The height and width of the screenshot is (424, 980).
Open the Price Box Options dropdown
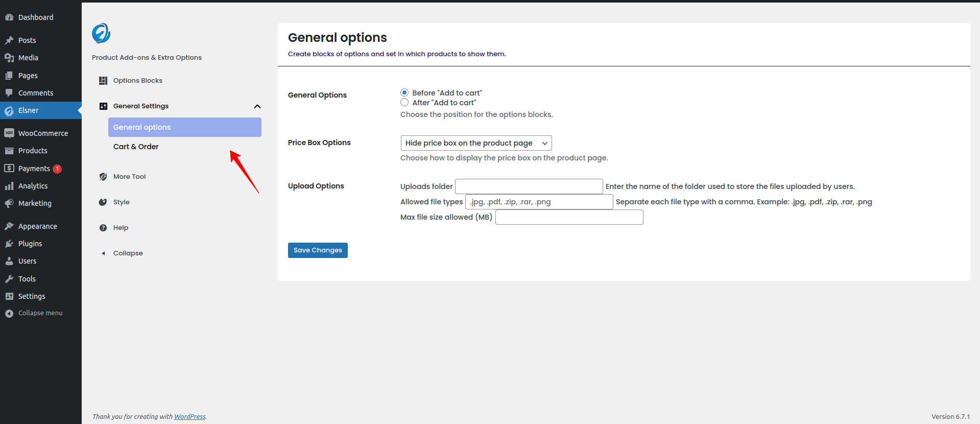coord(476,143)
